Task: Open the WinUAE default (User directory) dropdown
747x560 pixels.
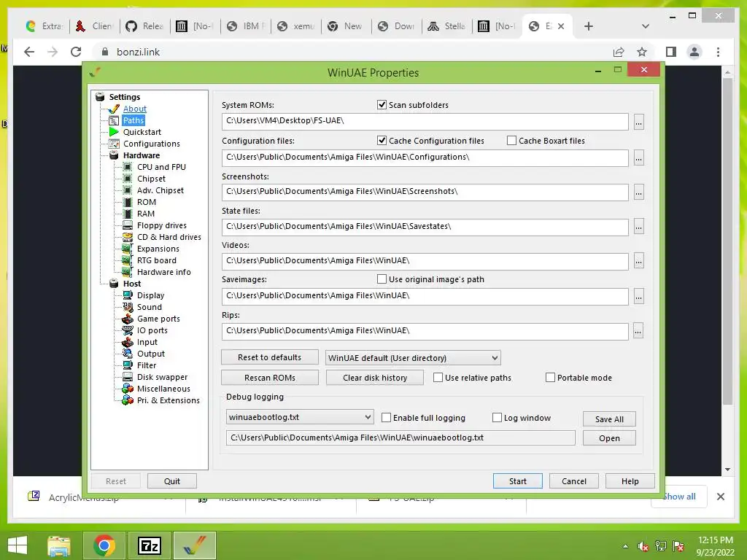Action: (413, 357)
